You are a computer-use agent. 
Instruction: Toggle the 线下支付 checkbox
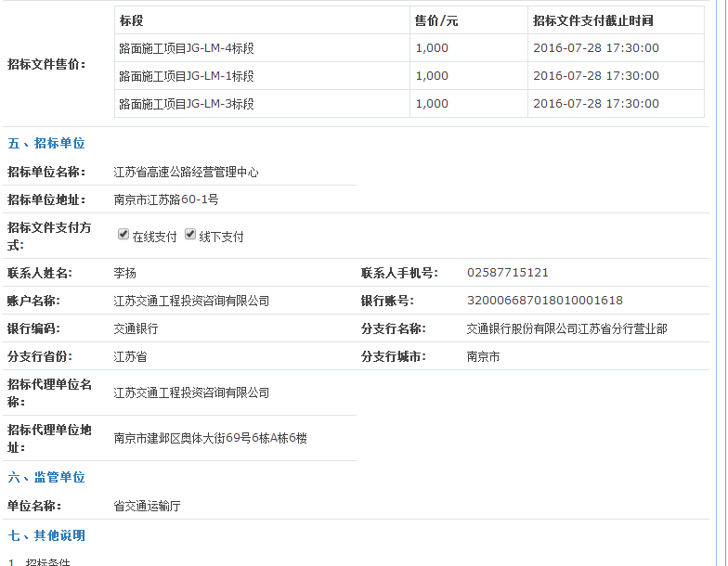pyautogui.click(x=190, y=235)
